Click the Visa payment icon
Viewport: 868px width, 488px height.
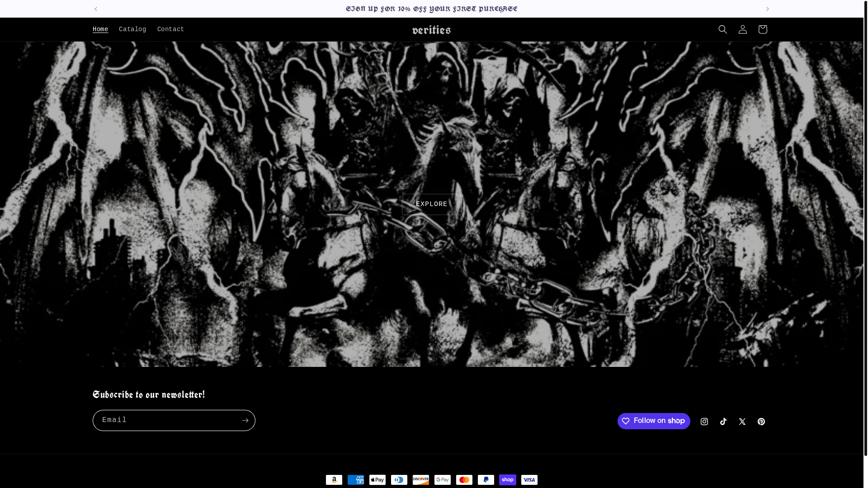529,480
